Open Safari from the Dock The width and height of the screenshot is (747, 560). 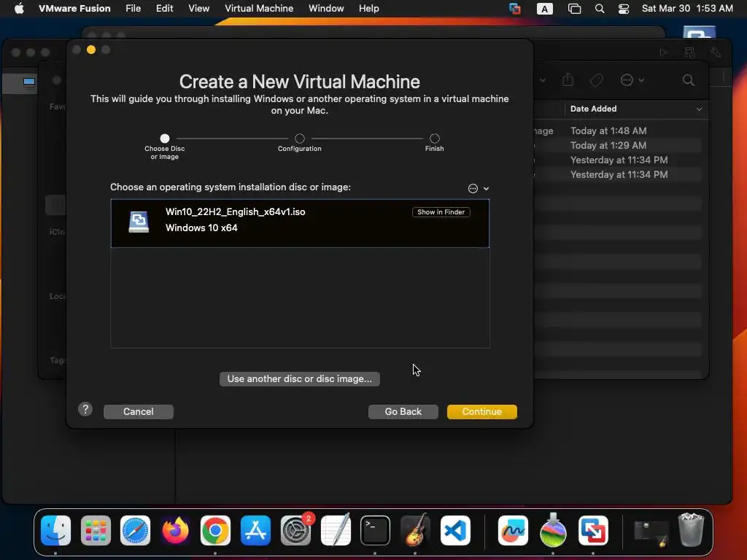tap(135, 530)
